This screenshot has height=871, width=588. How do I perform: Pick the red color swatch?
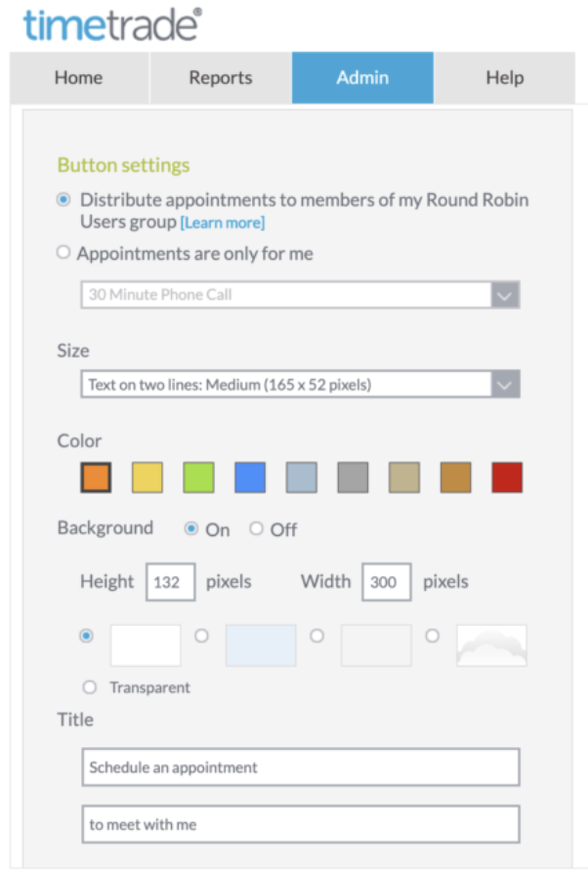click(507, 477)
